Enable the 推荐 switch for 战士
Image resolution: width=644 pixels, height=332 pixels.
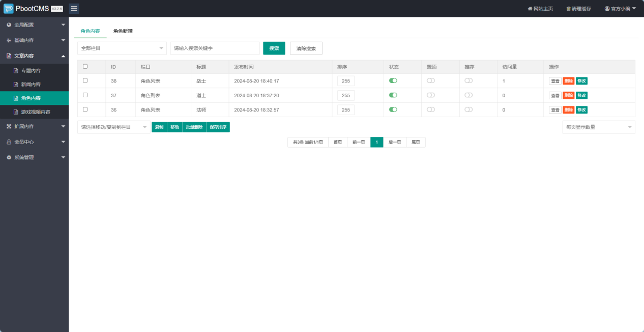tap(469, 80)
